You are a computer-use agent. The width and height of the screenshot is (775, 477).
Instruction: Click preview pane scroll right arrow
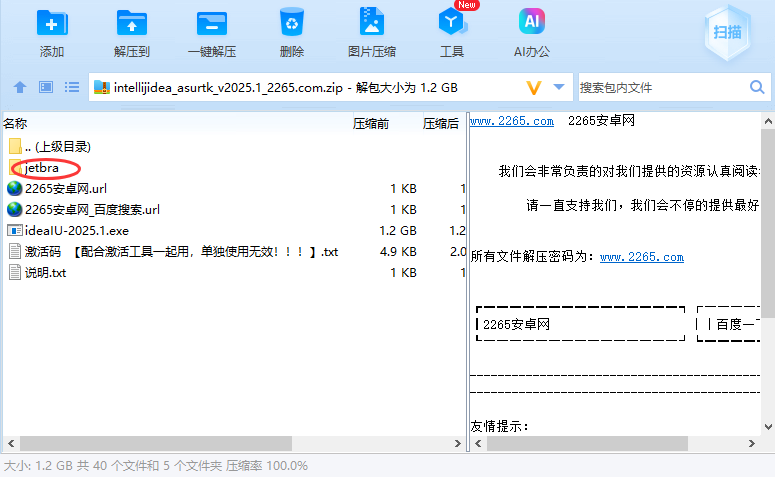point(752,443)
